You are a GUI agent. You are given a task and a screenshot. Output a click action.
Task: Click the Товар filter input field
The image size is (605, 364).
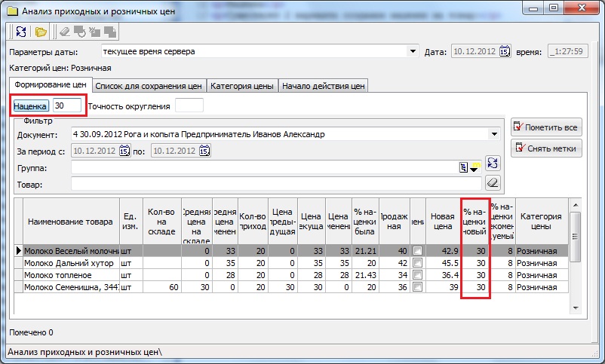(x=276, y=184)
